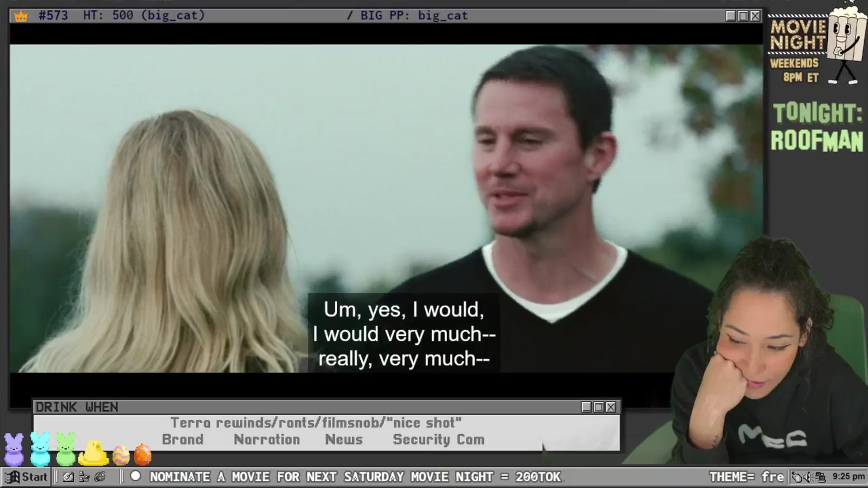This screenshot has width=868, height=488.
Task: Click the 'Terra rewinds/rants/filmsnob' line
Action: (x=316, y=423)
